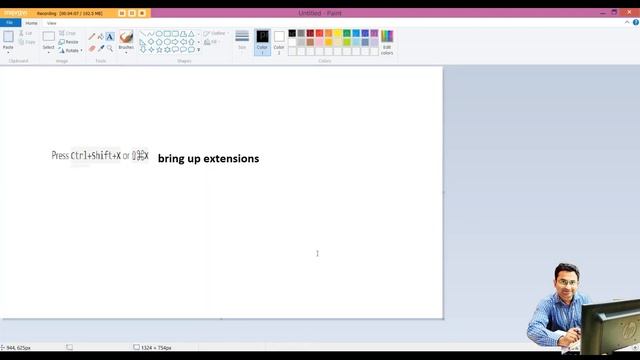
Task: Click the cursor position readout in status bar
Action: tap(16, 348)
